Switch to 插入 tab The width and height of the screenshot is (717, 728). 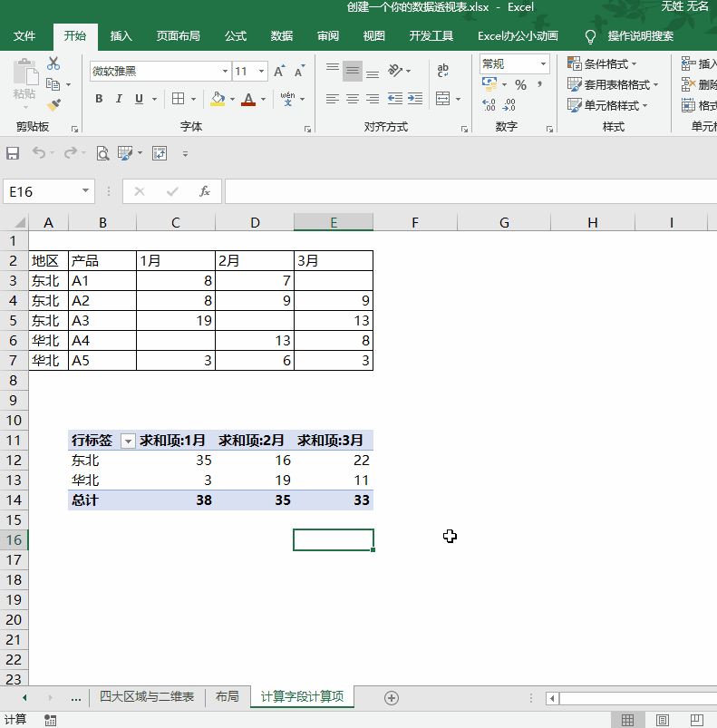(x=121, y=35)
